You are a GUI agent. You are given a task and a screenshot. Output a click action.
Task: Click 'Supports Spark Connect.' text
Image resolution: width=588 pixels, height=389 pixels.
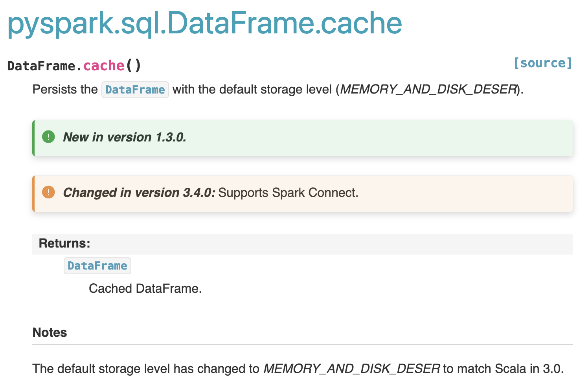point(288,193)
